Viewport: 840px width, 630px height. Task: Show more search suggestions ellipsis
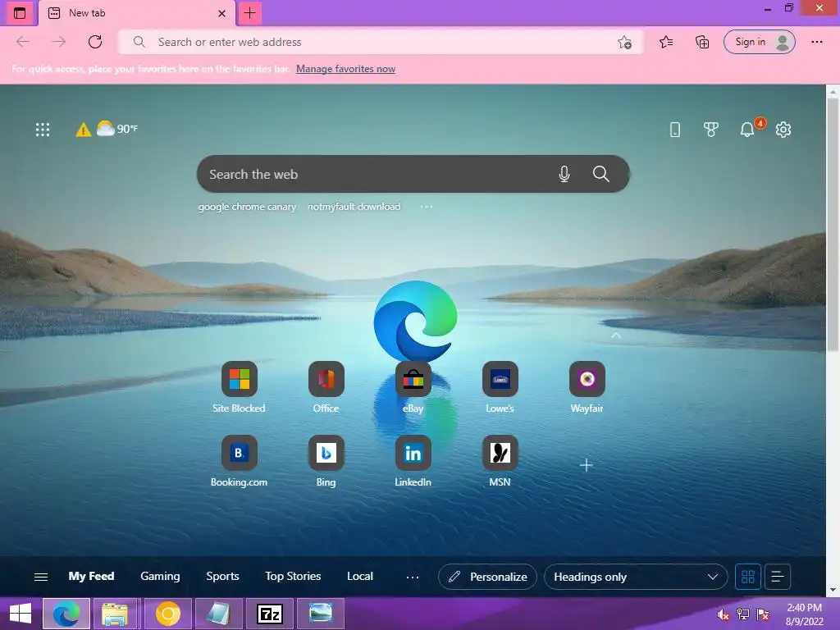[427, 207]
